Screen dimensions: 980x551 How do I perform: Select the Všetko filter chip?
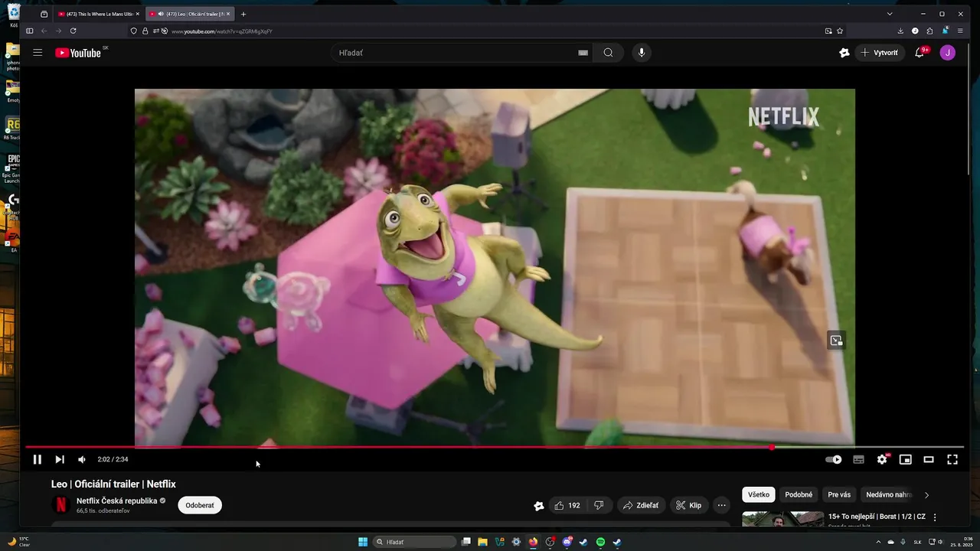coord(759,494)
